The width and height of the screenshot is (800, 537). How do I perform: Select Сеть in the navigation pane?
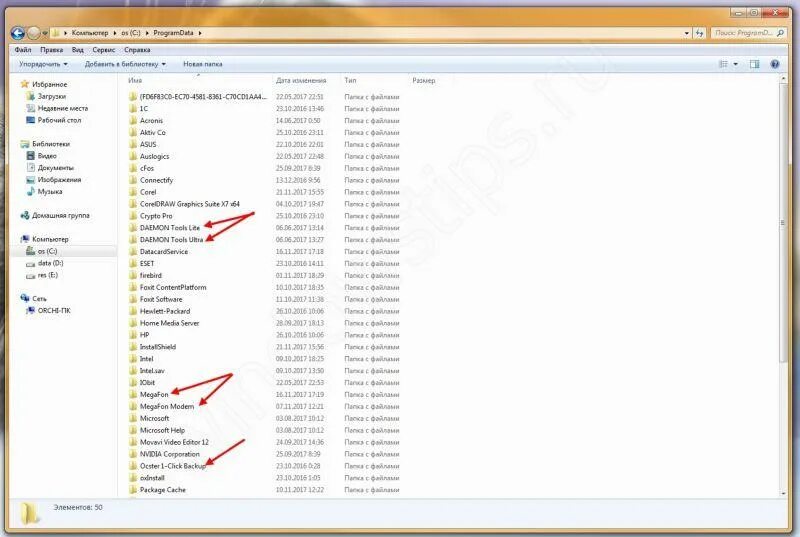click(39, 299)
